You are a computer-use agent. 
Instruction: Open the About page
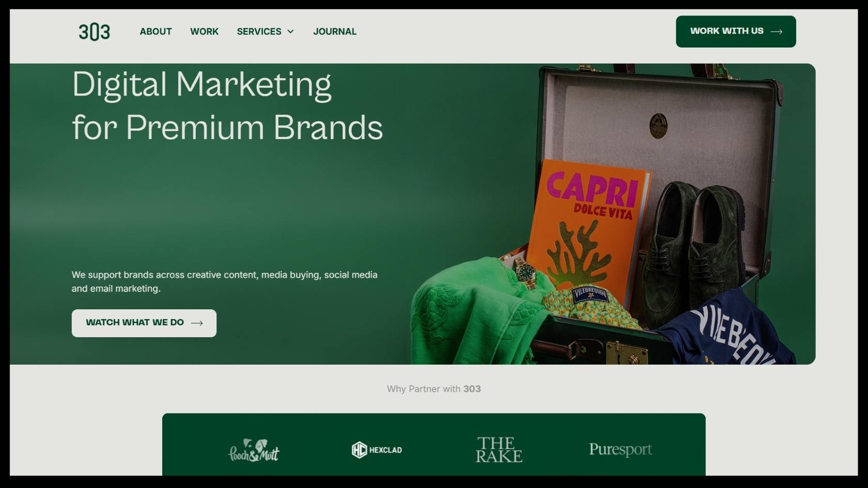156,32
